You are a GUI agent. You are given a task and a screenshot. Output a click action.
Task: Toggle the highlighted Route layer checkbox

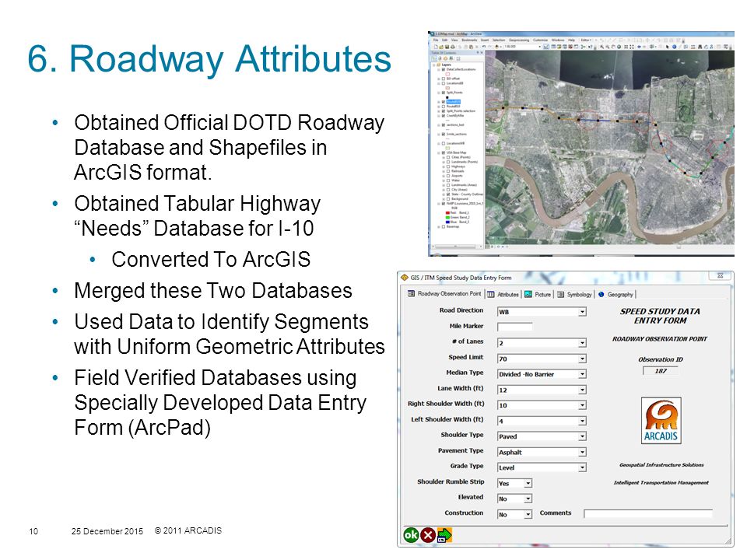[444, 101]
